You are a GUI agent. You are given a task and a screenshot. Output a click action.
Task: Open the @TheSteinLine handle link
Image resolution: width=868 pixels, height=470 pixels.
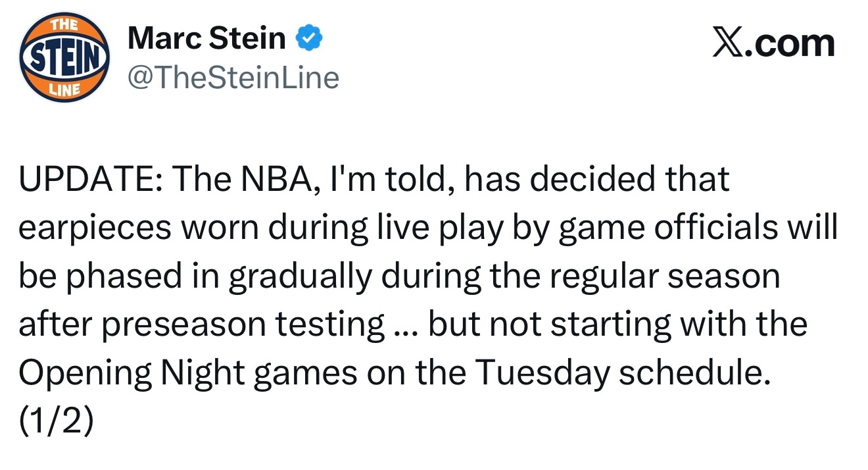point(233,78)
